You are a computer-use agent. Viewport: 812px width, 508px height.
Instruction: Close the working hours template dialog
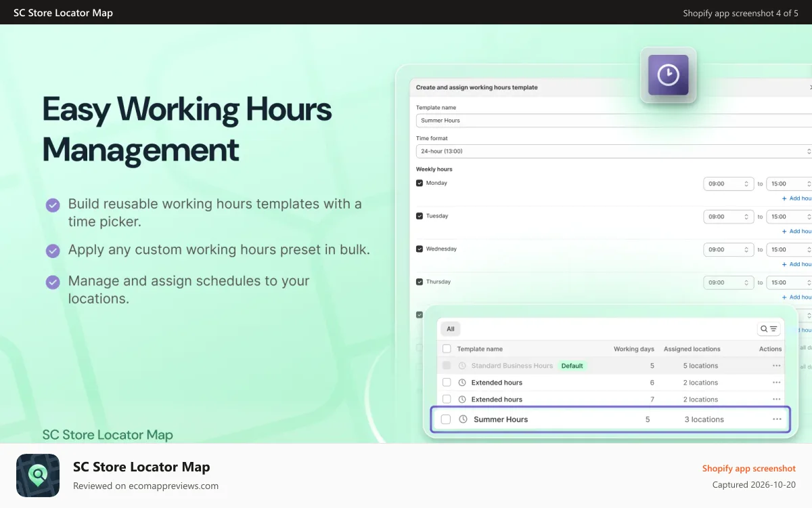(x=810, y=87)
